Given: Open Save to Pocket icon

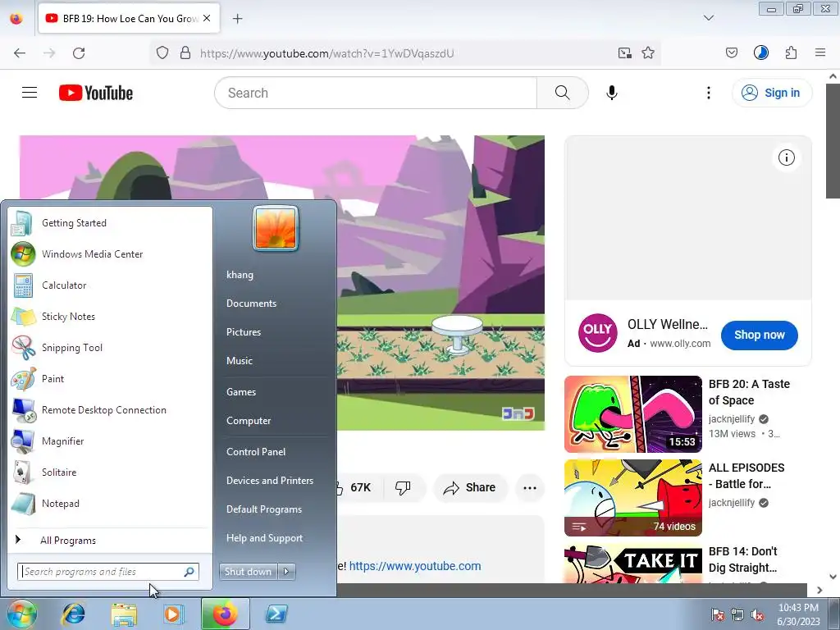Looking at the screenshot, I should (x=731, y=53).
